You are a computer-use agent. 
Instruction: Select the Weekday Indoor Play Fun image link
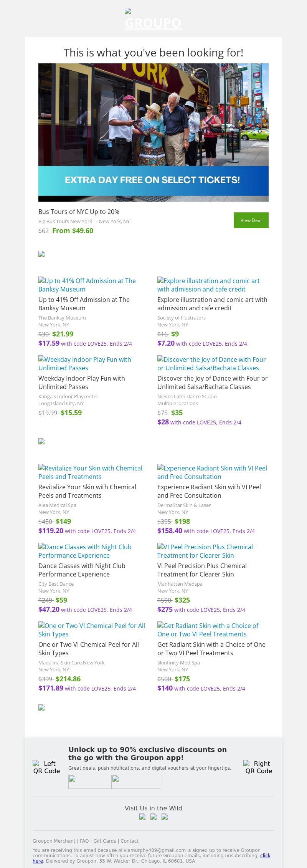(x=85, y=364)
